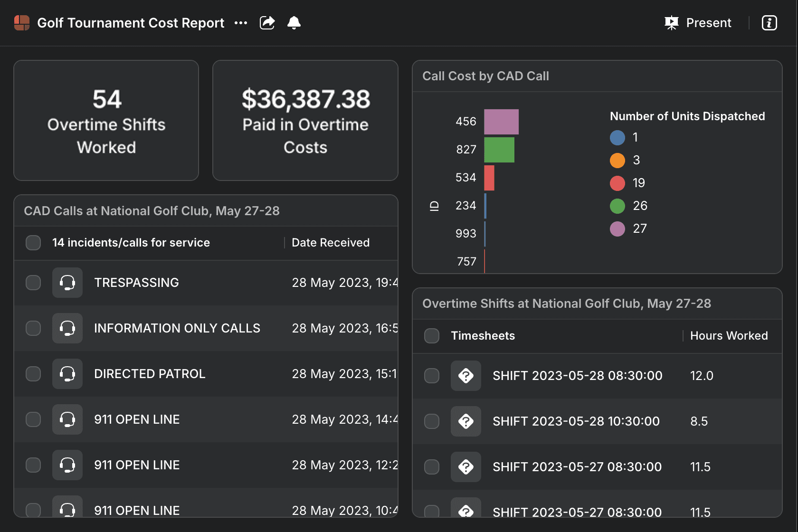Select all 14 incidents checkbox
Image resolution: width=798 pixels, height=532 pixels.
(x=33, y=243)
